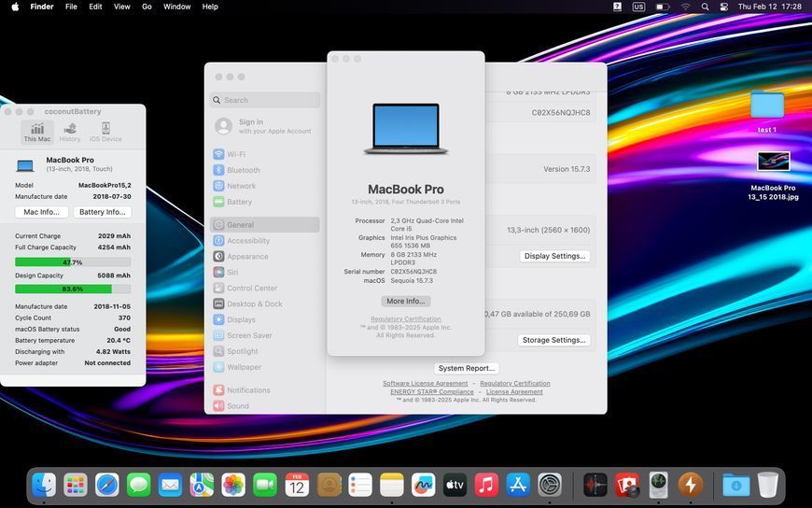The height and width of the screenshot is (508, 812).
Task: Switch to iOS Device tab in coconutBattery
Action: click(105, 132)
